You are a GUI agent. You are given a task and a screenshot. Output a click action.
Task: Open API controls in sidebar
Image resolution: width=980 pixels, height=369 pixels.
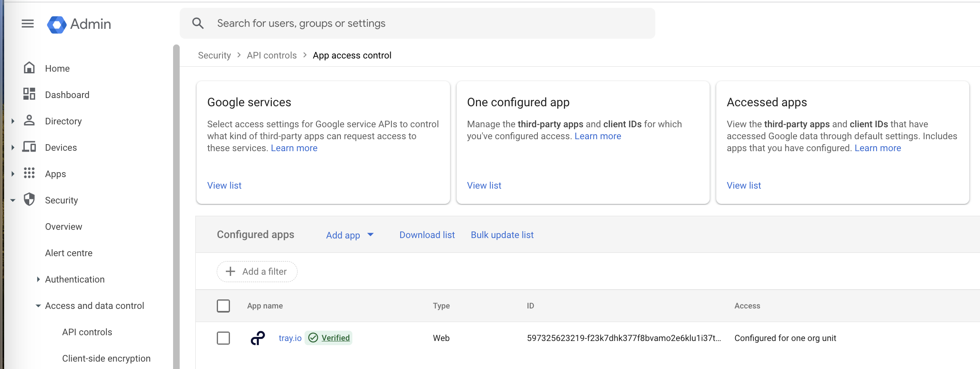pos(87,332)
